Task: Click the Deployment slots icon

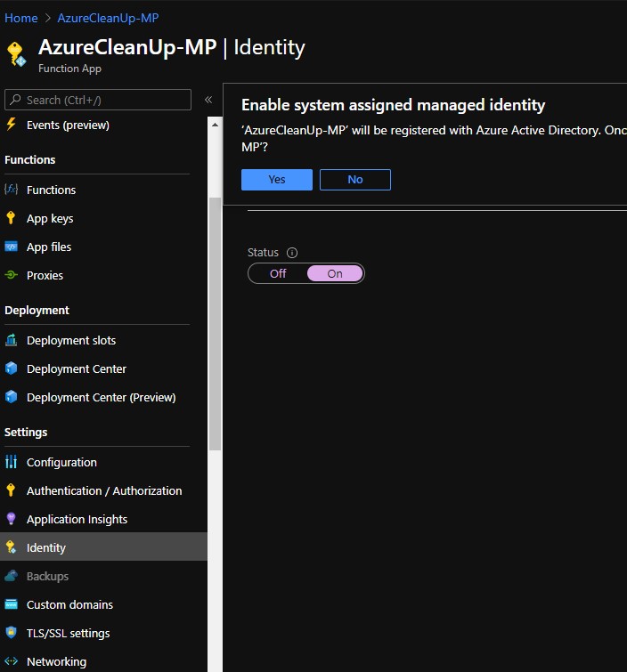Action: tap(11, 340)
